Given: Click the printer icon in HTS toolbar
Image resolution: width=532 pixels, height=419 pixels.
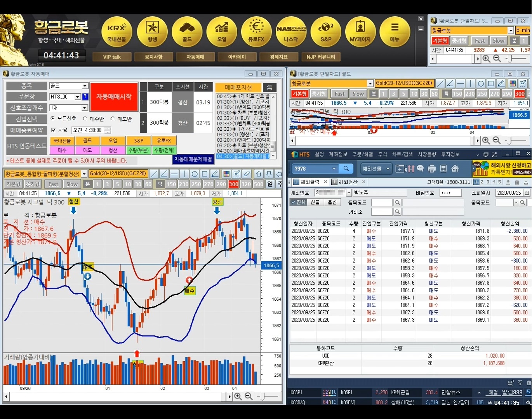Looking at the screenshot, I should tap(431, 169).
